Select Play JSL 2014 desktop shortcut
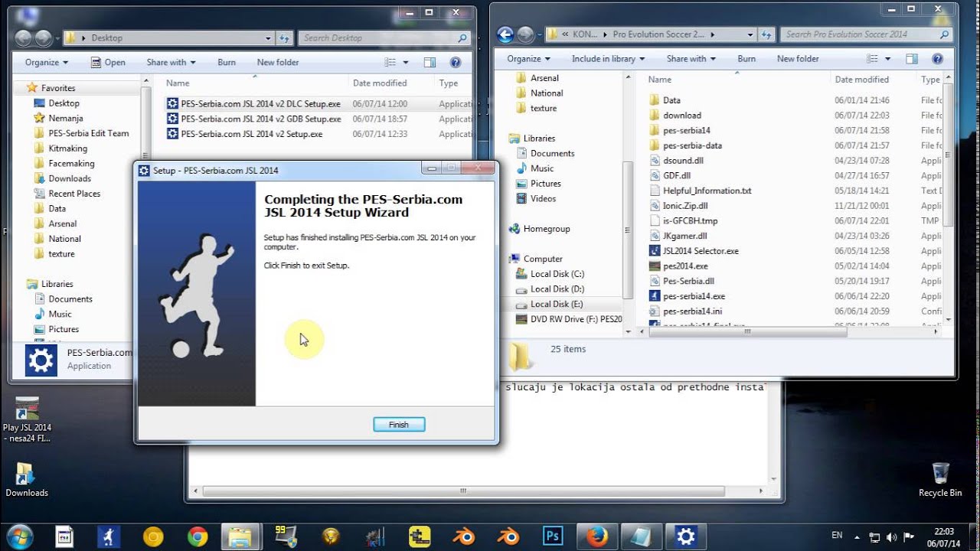Screen dimensions: 980x551 click(x=27, y=419)
